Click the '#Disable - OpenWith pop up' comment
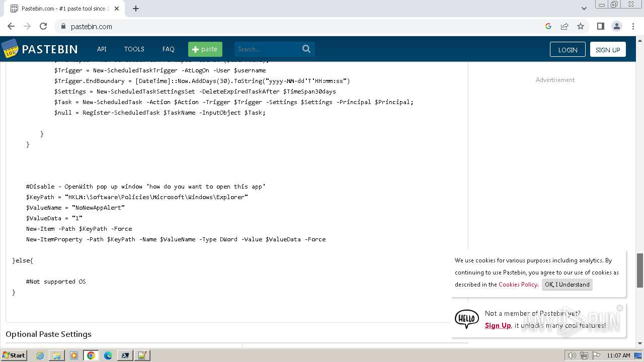 coord(146,187)
